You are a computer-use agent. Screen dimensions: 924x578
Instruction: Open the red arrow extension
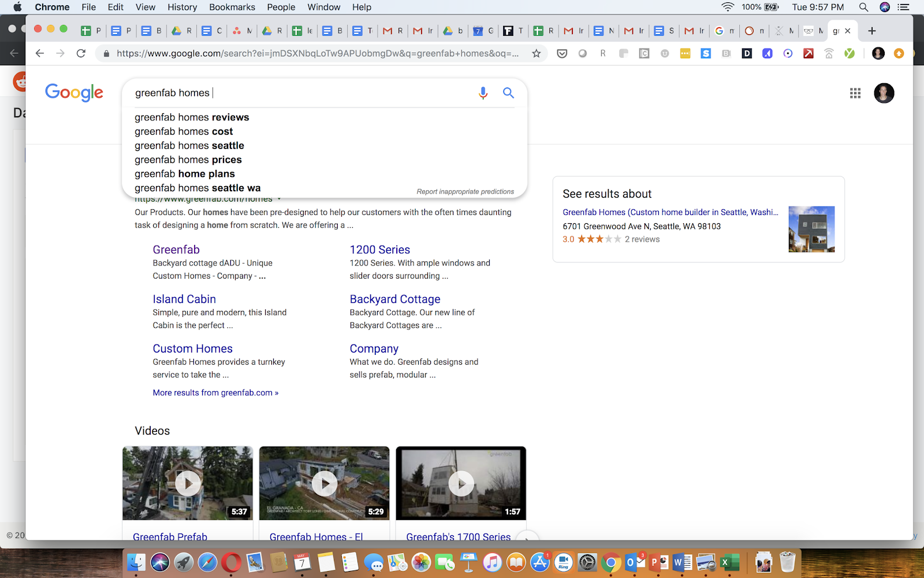coord(808,54)
